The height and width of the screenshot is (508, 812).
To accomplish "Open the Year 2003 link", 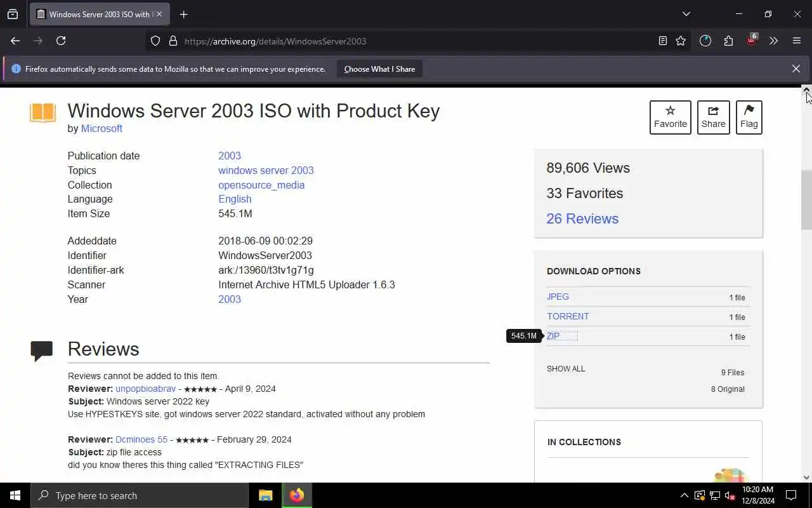I will click(230, 299).
